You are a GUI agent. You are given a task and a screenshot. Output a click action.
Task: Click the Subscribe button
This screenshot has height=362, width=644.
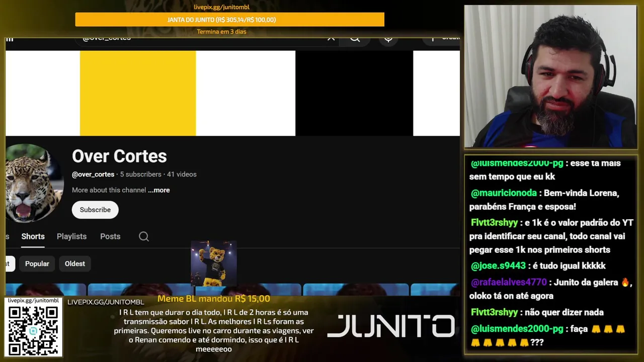tap(95, 210)
